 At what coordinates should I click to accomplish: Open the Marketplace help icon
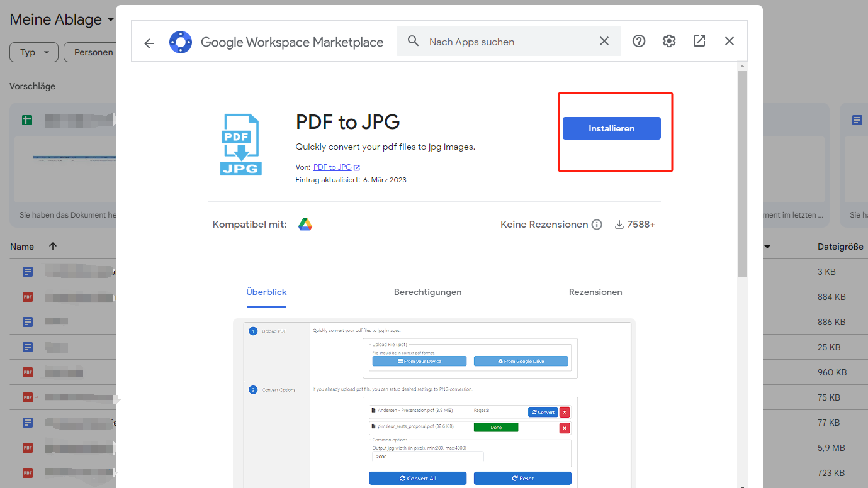coord(639,41)
